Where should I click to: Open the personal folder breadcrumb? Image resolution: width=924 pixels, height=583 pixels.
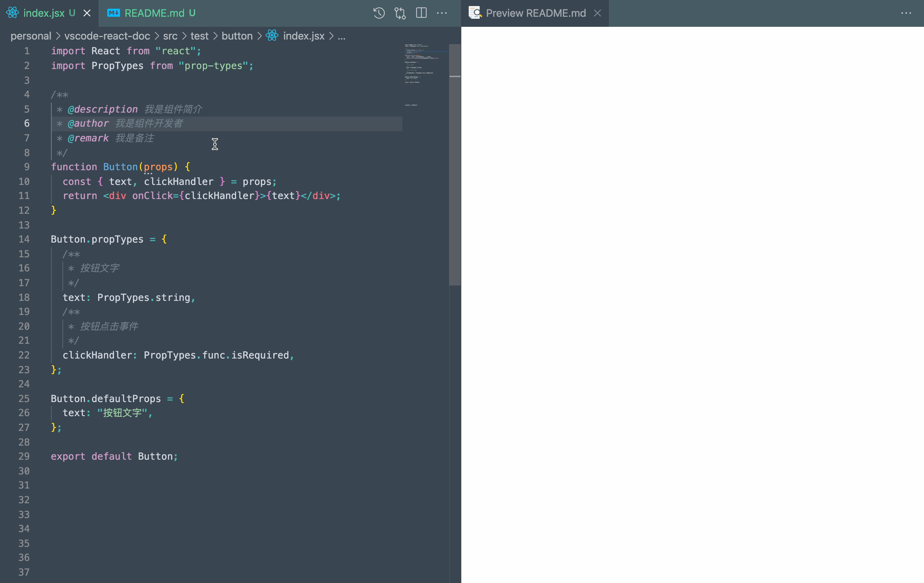point(31,36)
